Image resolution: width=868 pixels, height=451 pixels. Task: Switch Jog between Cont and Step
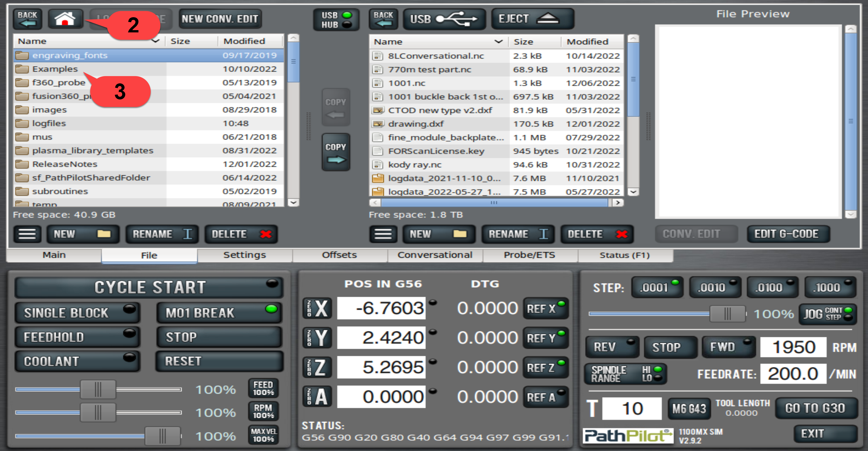coord(827,314)
